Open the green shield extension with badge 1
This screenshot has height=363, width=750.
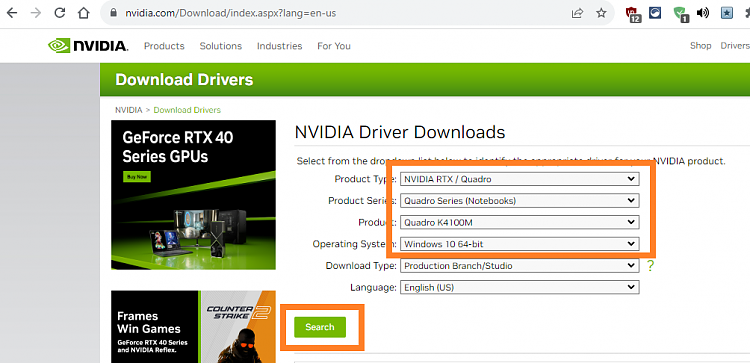coord(681,14)
